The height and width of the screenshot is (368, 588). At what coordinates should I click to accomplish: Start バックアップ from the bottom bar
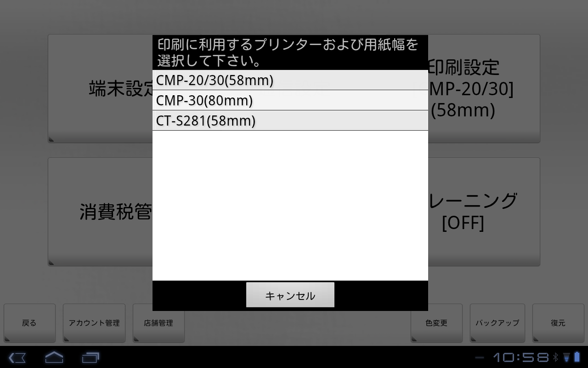[x=498, y=323]
